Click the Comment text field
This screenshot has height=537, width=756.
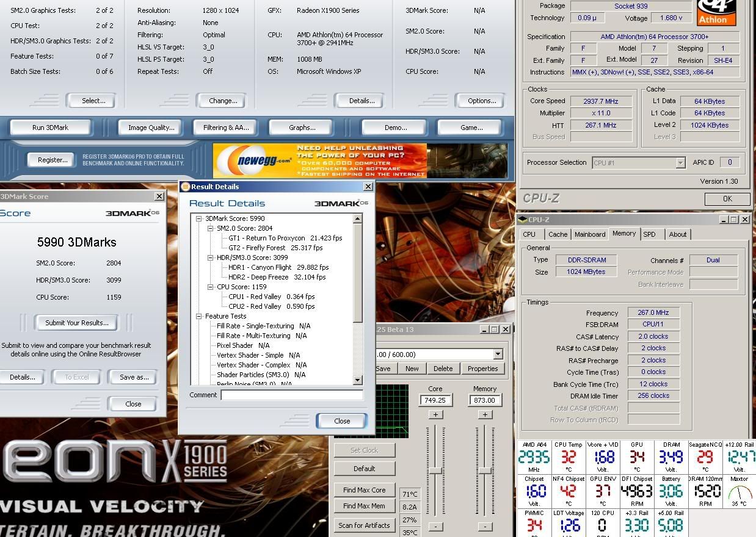pyautogui.click(x=293, y=395)
